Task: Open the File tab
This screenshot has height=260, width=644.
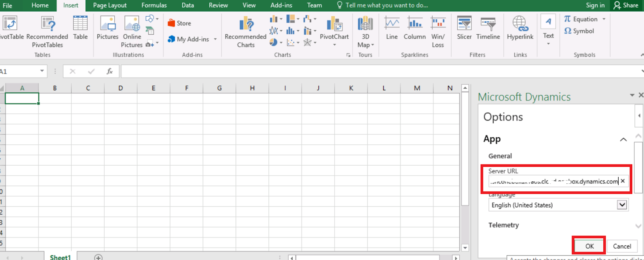Action: 7,5
